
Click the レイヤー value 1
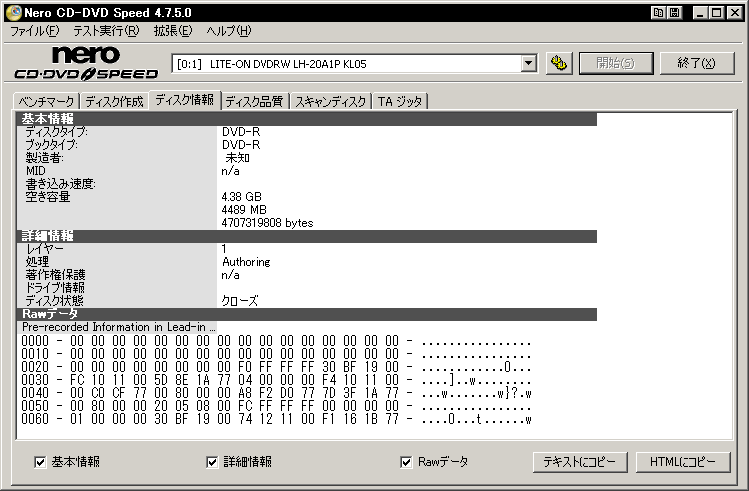[x=224, y=249]
